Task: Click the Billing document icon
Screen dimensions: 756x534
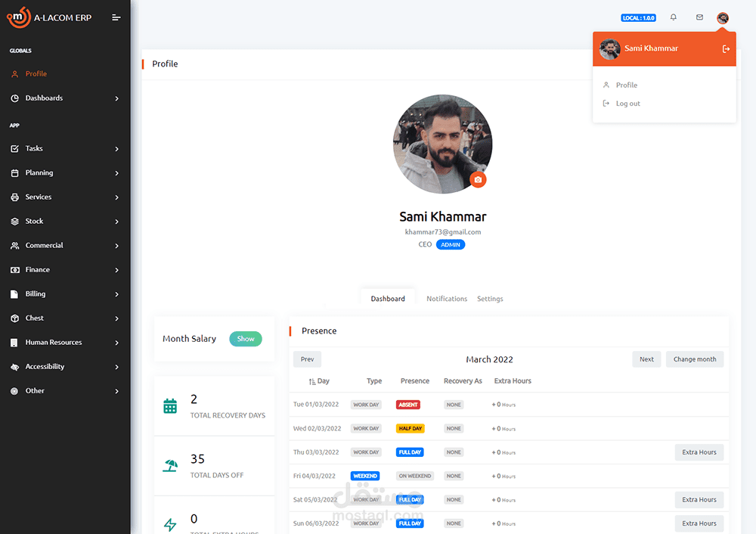Action: point(15,293)
